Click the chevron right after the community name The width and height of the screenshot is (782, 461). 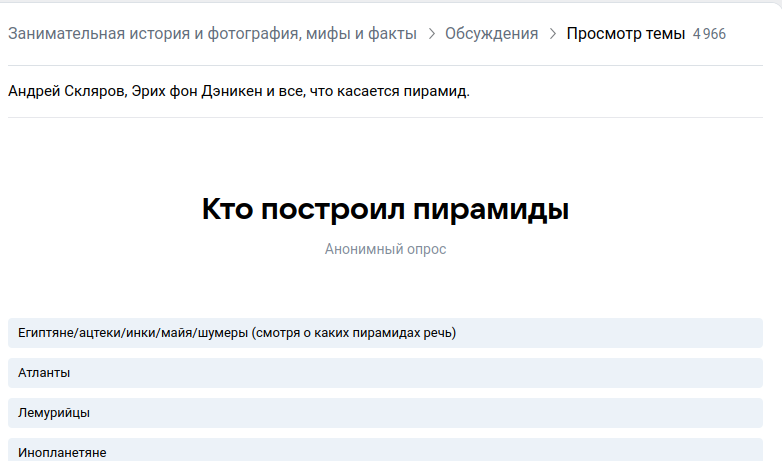click(x=431, y=34)
